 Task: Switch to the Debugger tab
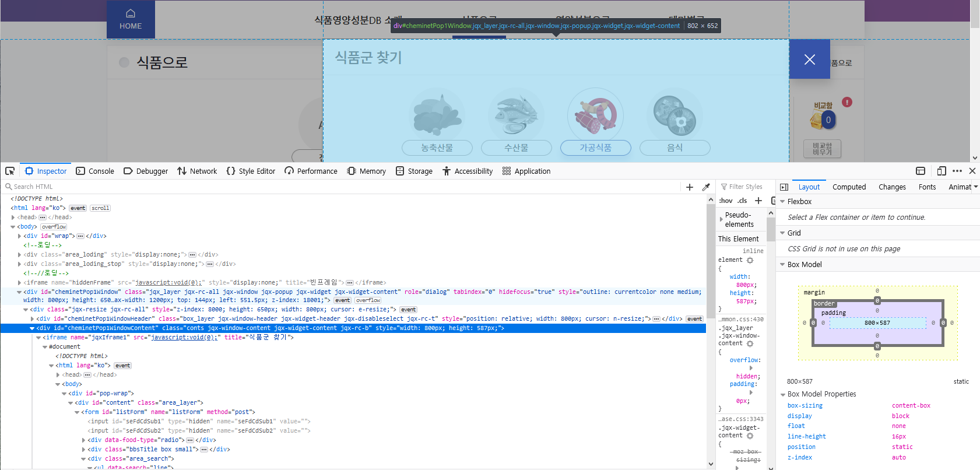point(146,171)
